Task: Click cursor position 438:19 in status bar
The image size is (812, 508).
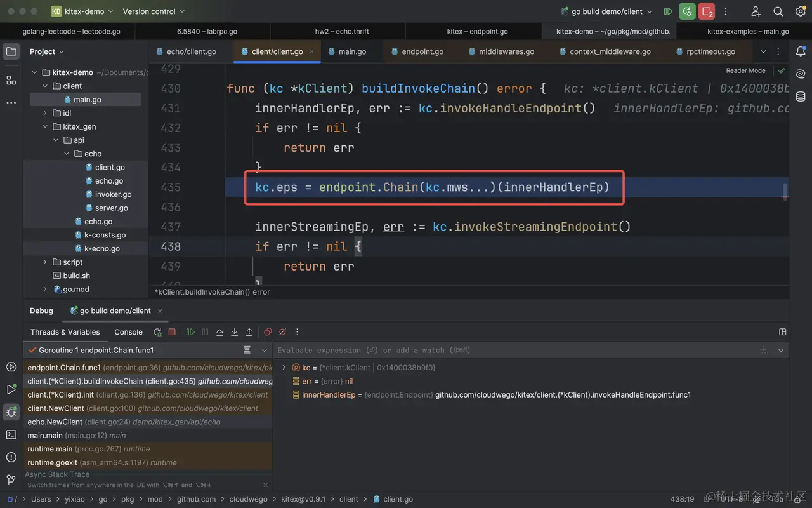Action: [x=682, y=499]
